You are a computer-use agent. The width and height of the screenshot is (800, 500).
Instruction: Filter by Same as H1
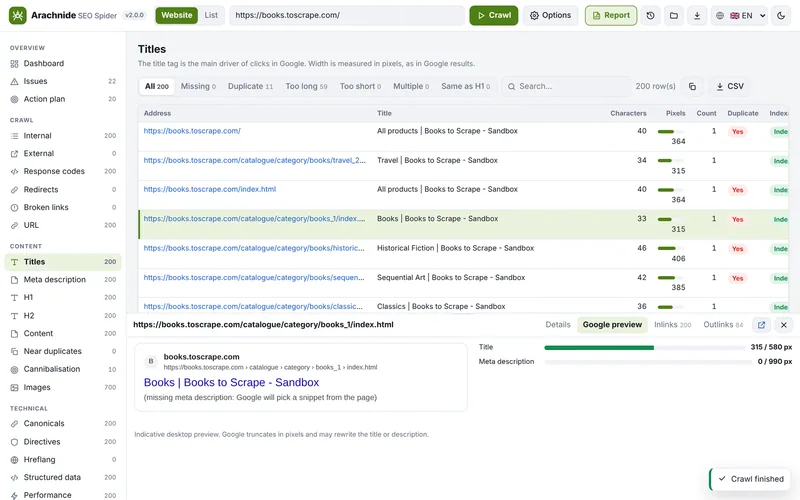click(x=466, y=86)
